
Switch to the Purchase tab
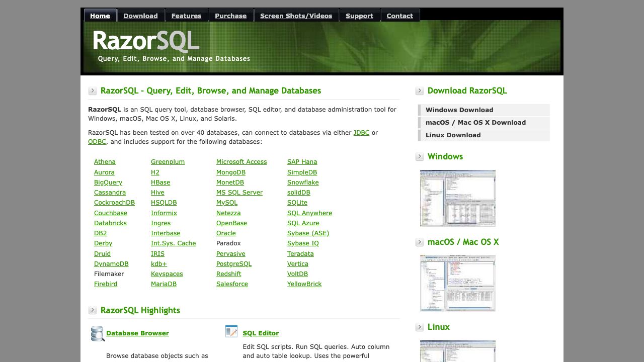click(230, 16)
